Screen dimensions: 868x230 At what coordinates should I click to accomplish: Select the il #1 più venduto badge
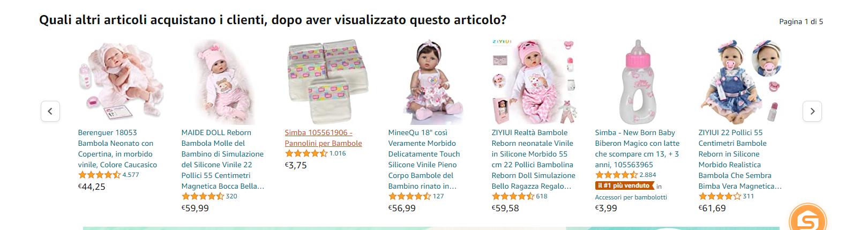(x=625, y=186)
